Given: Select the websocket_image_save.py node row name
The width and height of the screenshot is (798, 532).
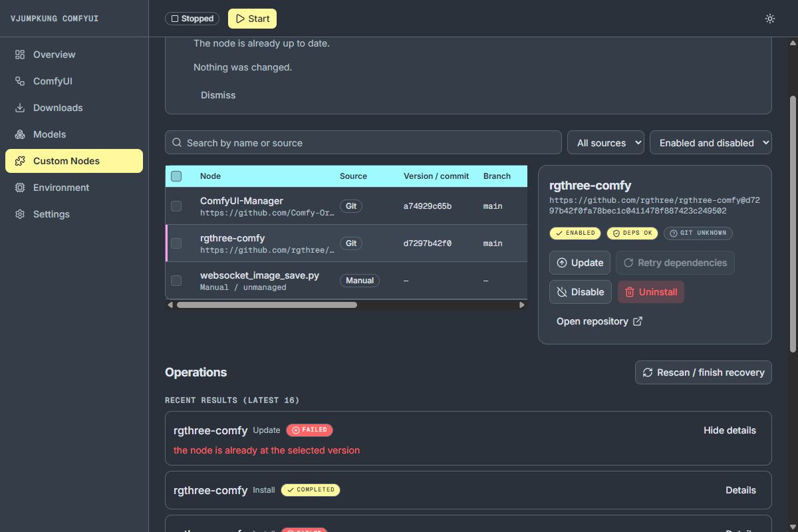Looking at the screenshot, I should click(x=259, y=275).
